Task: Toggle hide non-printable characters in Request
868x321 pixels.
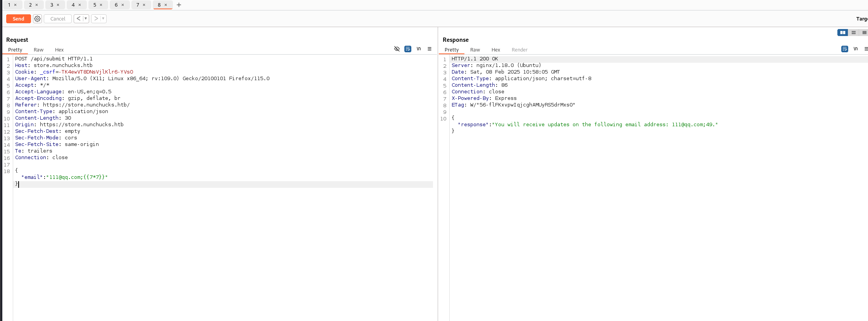Action: pos(397,49)
